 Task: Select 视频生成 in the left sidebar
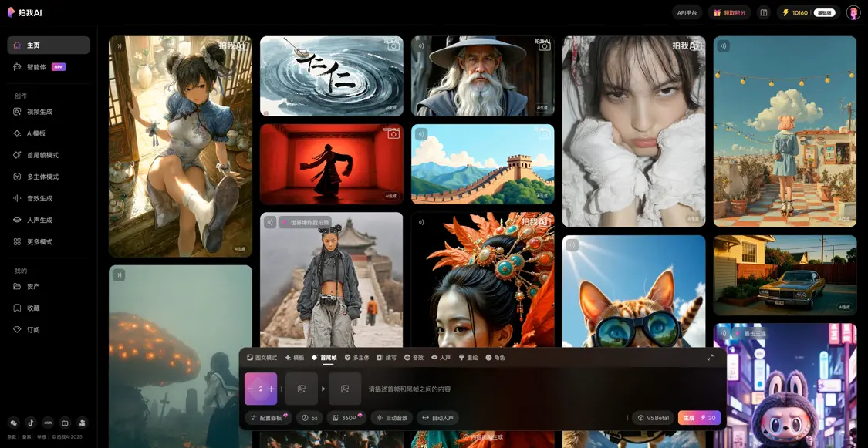tap(39, 112)
